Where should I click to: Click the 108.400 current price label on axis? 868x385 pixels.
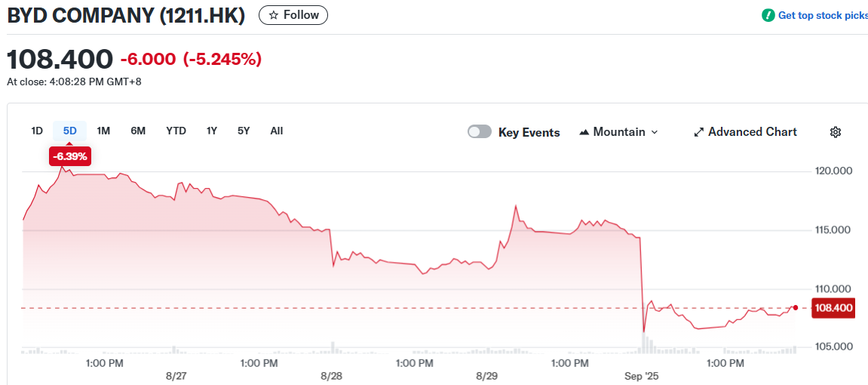coord(833,308)
